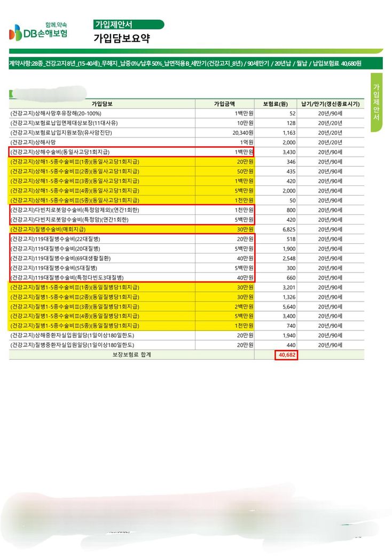
Task: Click the 납기/만기(갱신종료시기) column header
Action: click(x=331, y=104)
